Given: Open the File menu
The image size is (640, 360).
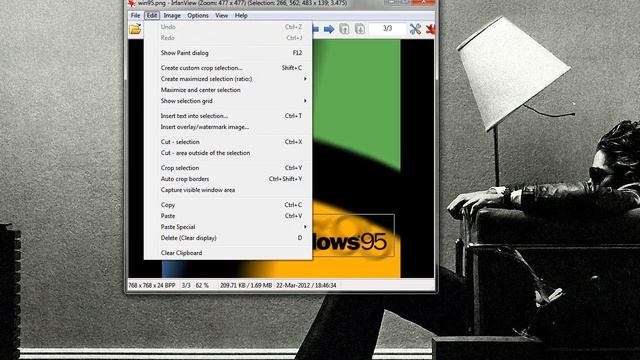Looking at the screenshot, I should [x=135, y=16].
